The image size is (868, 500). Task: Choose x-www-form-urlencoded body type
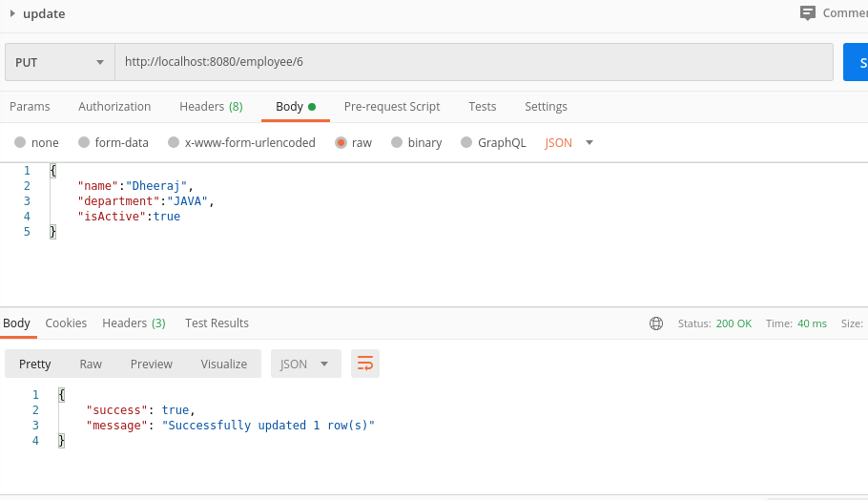174,142
